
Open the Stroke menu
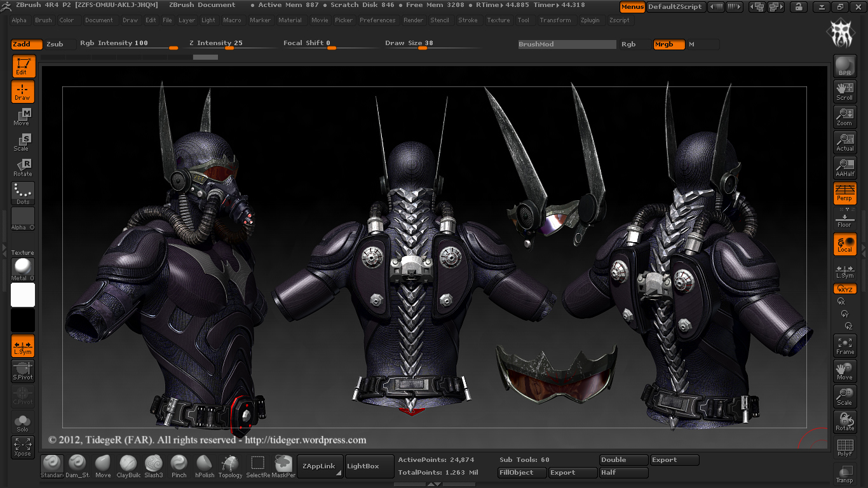(x=468, y=20)
